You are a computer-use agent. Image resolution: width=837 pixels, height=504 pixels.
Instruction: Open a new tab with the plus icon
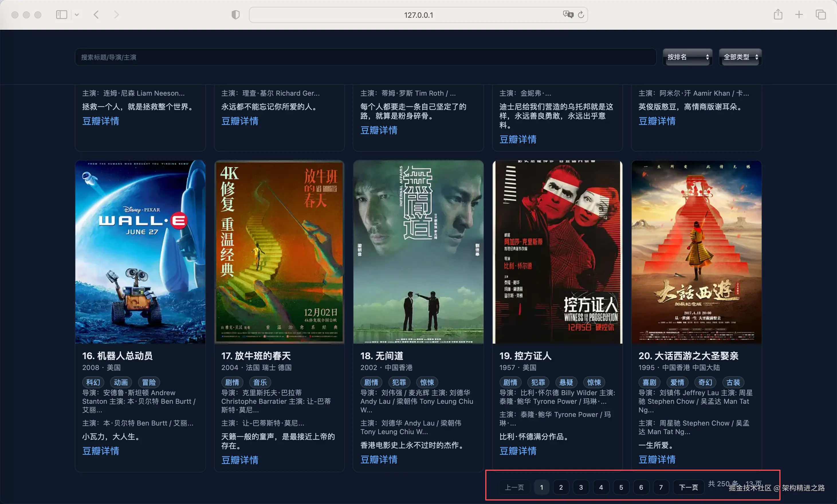(x=799, y=15)
